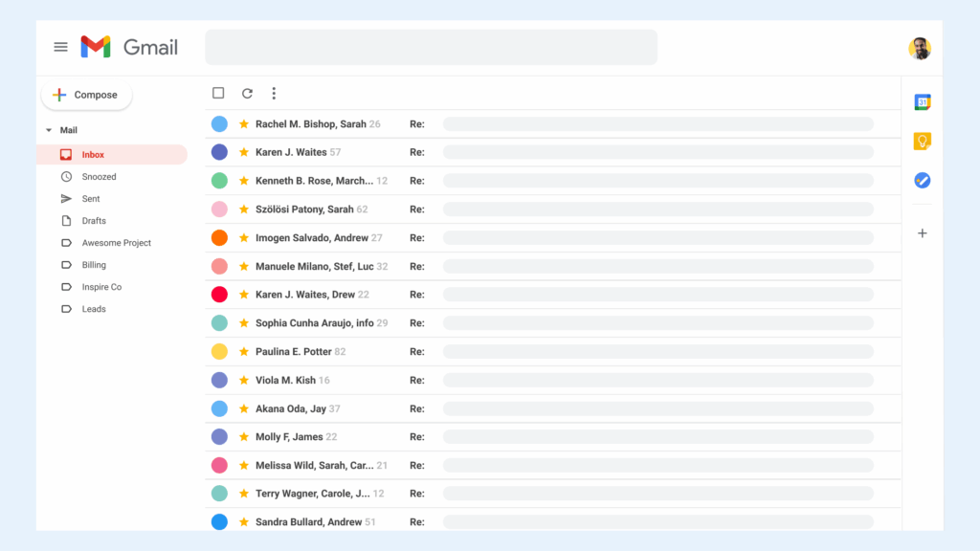Click the avatar of Rachel M. Bishop email
Screen dimensions: 980x551
pos(219,123)
